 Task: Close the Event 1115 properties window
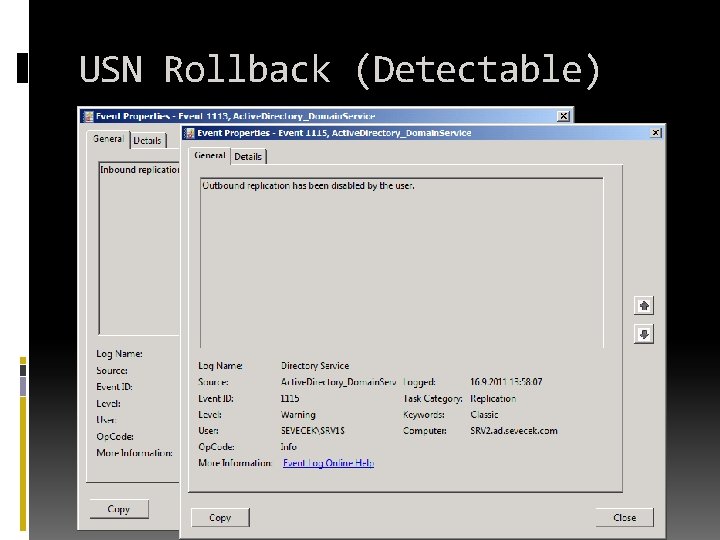pos(656,133)
